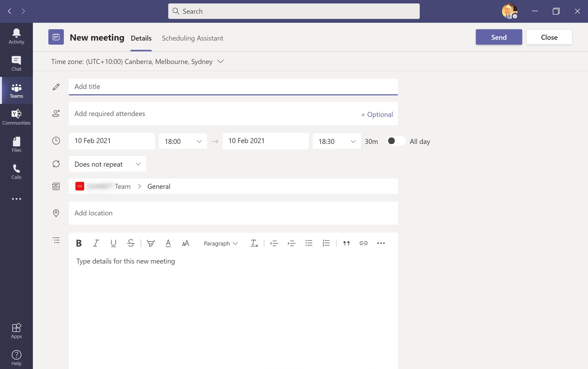
Task: Click the Add title input field
Action: (234, 86)
